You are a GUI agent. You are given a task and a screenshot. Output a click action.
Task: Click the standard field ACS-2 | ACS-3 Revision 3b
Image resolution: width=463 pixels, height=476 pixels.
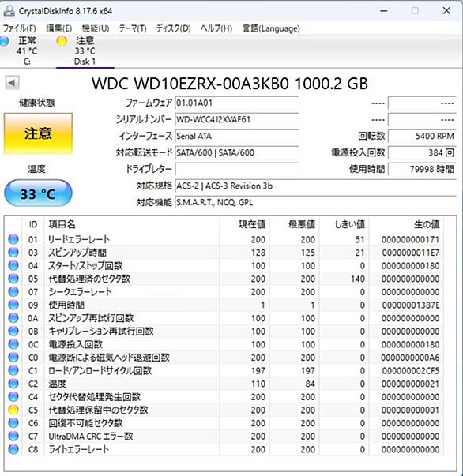click(x=316, y=186)
